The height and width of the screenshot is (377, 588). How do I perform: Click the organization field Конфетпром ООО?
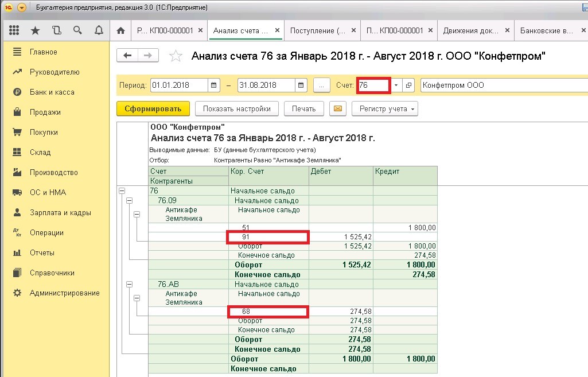click(504, 85)
